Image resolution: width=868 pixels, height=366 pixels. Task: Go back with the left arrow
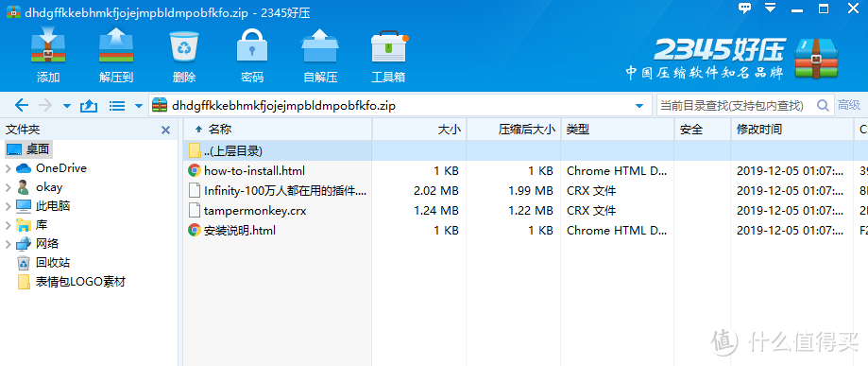pyautogui.click(x=21, y=105)
